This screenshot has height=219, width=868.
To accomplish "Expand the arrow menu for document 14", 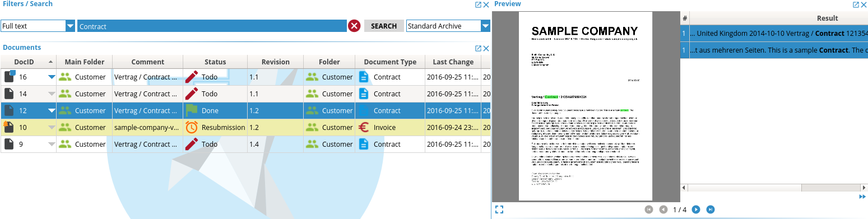I will click(52, 94).
